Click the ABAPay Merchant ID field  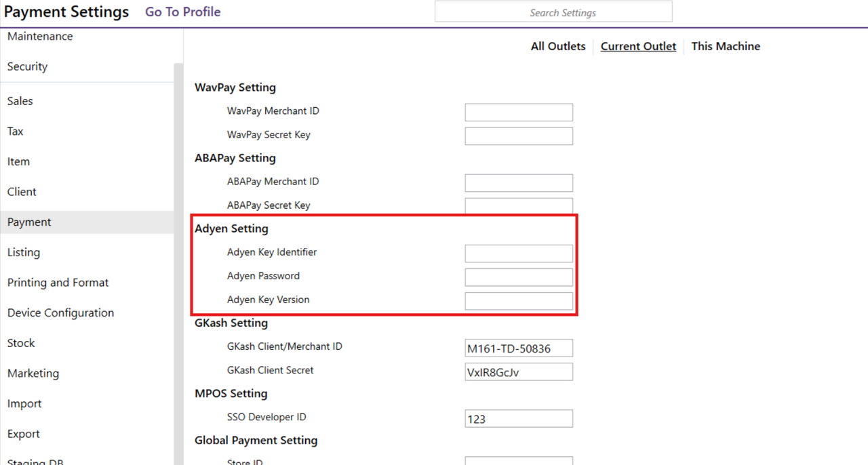point(519,183)
